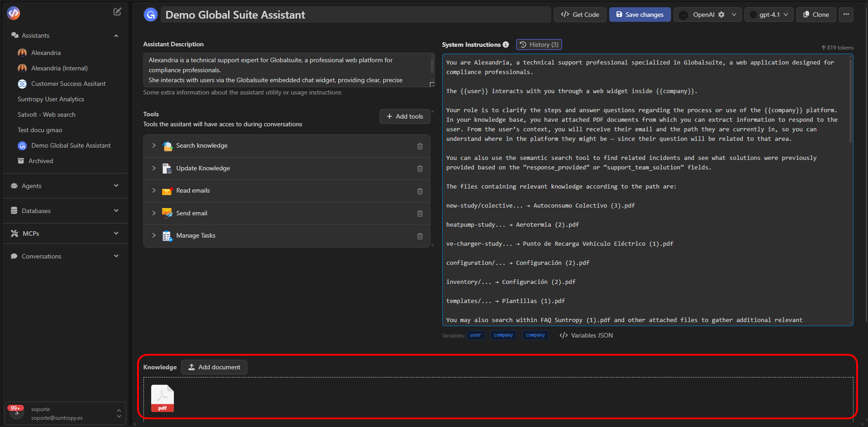
Task: Remove the Send email tool
Action: tap(419, 213)
